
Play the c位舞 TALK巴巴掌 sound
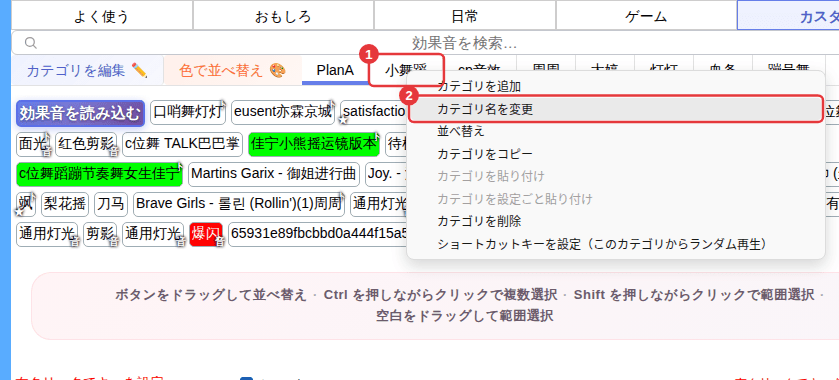click(x=182, y=144)
